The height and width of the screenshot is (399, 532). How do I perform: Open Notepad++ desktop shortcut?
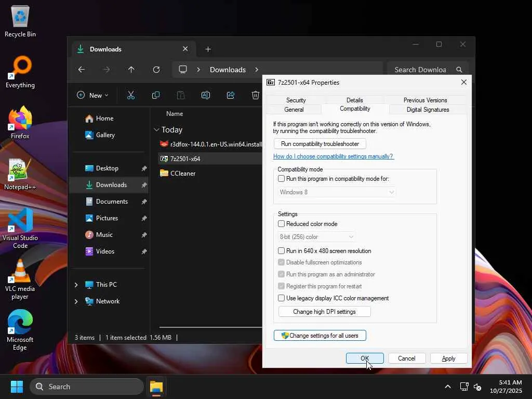[20, 174]
